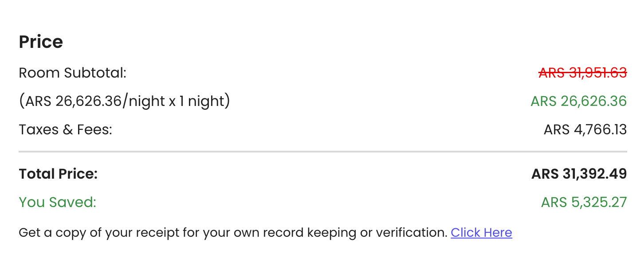644x266 pixels.
Task: Click the 'Price' heading
Action: click(41, 42)
